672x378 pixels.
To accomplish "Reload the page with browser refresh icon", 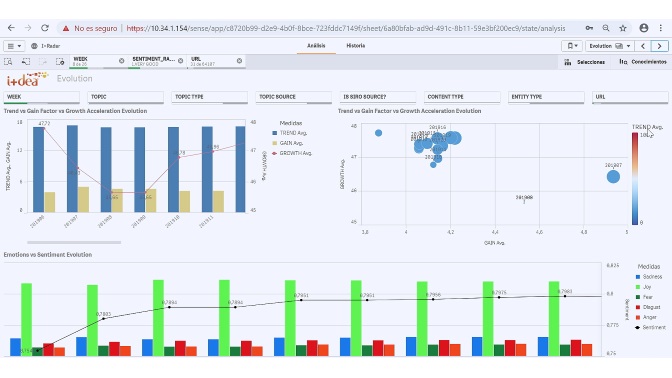I will click(45, 28).
